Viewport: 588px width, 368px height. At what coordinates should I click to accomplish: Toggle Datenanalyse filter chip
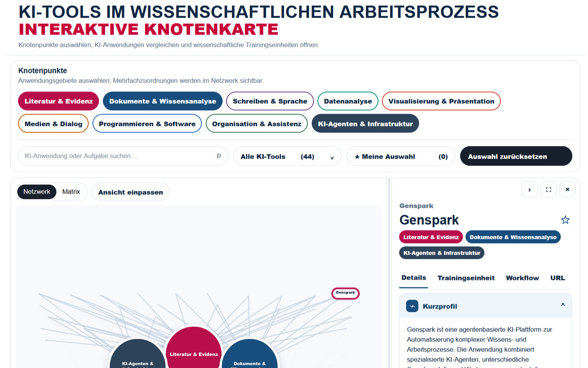(348, 101)
